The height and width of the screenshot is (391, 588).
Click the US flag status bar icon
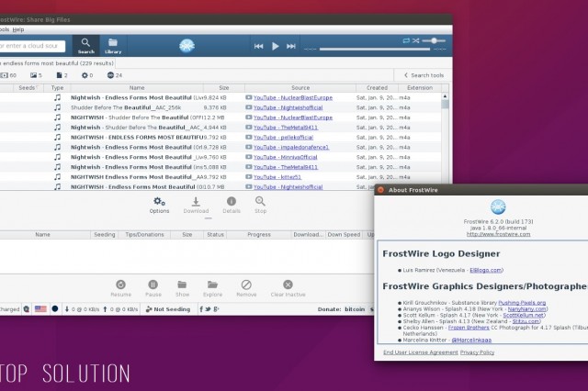click(x=40, y=309)
